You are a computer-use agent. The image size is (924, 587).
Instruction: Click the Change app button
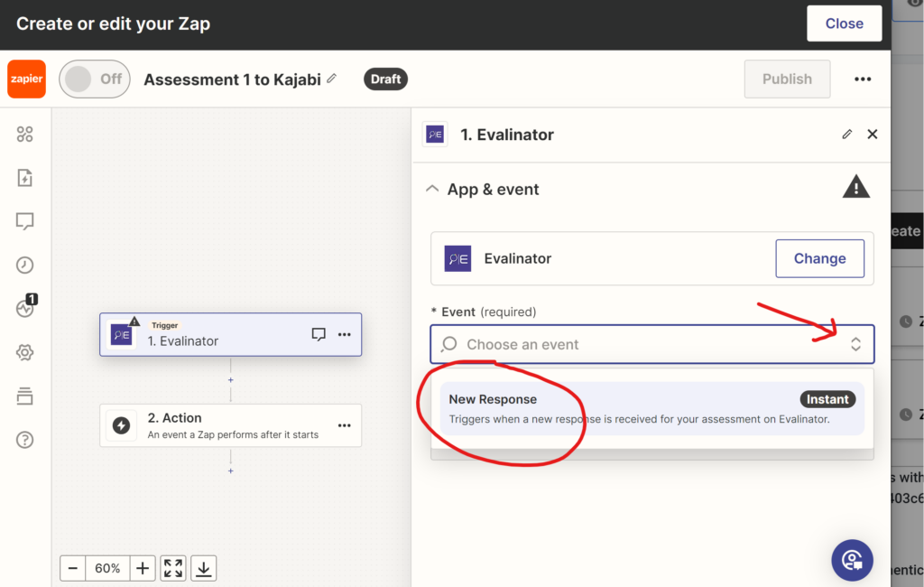(819, 258)
